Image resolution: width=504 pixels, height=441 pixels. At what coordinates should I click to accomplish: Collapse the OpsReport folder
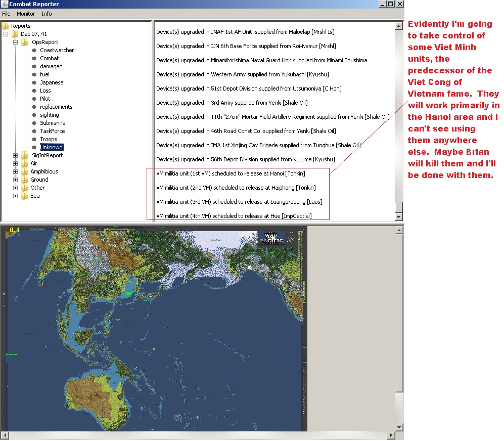15,42
